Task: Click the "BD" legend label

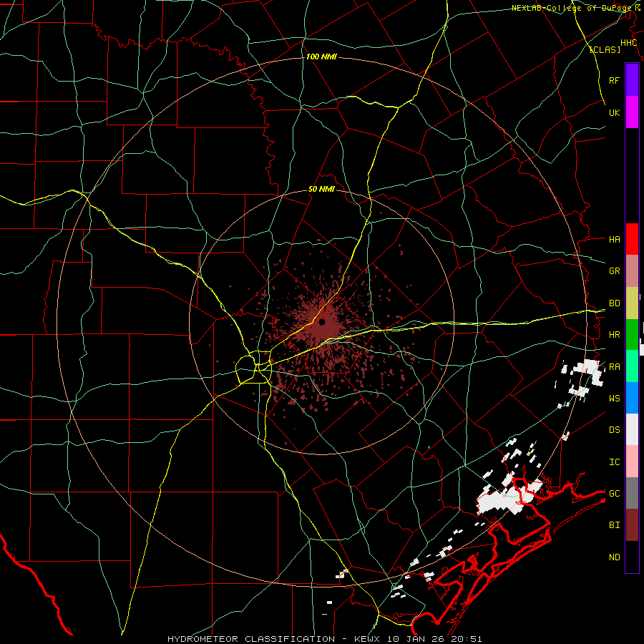Action: coord(614,303)
